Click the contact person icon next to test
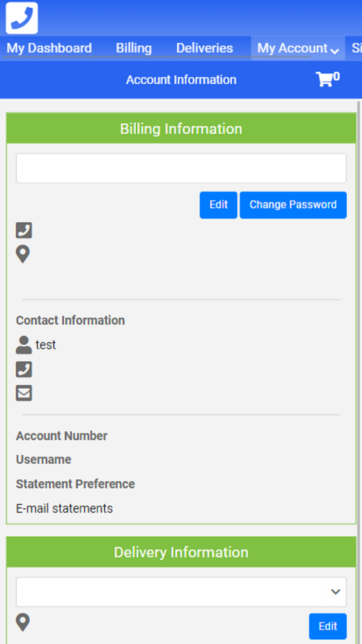The width and height of the screenshot is (362, 644). coord(24,345)
